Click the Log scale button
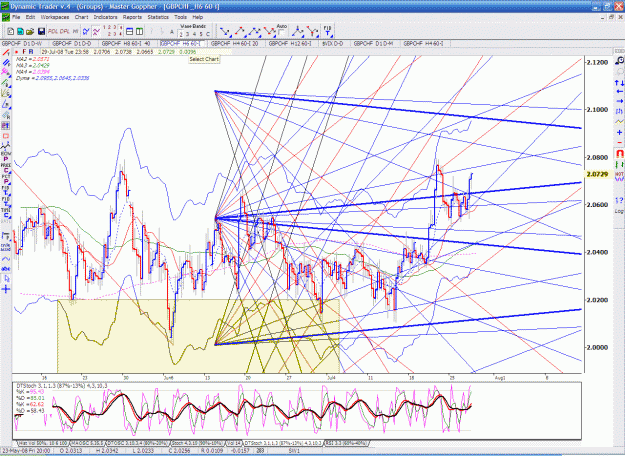Screen dimensions: 625x456 [x=619, y=211]
